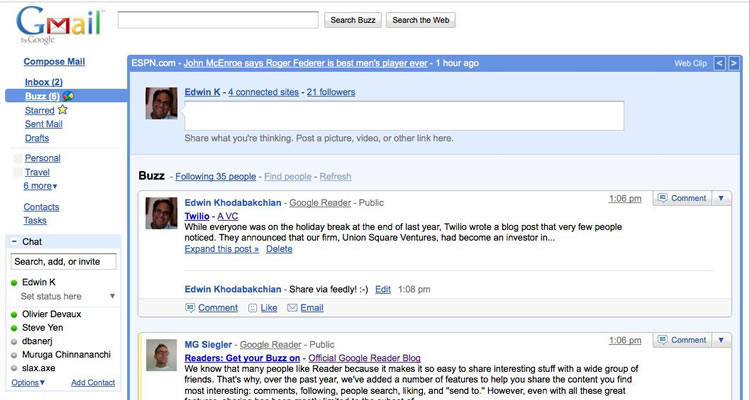Image resolution: width=750 pixels, height=400 pixels.
Task: Open ESPN John McEnroe web clip link
Action: (x=306, y=63)
